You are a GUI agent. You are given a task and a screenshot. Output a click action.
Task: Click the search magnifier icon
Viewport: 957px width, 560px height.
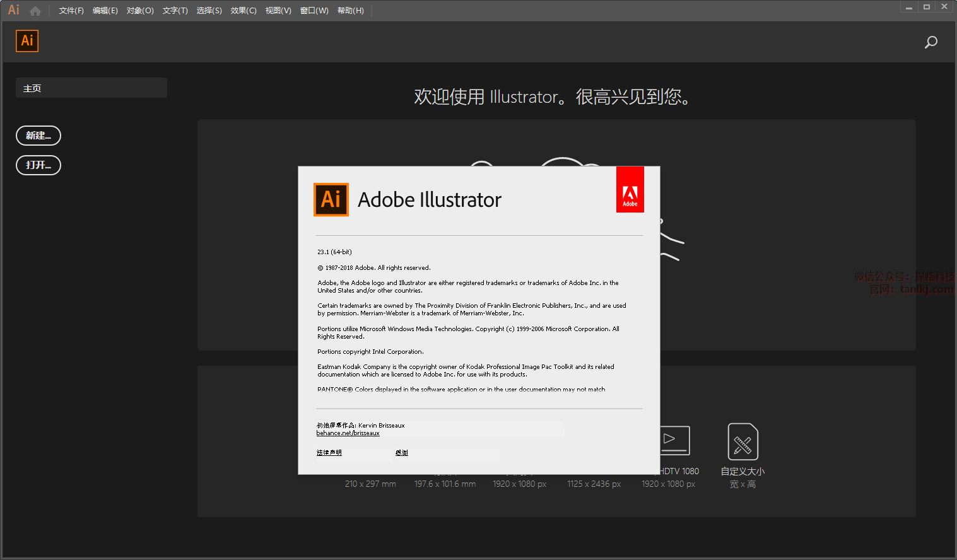pyautogui.click(x=931, y=42)
